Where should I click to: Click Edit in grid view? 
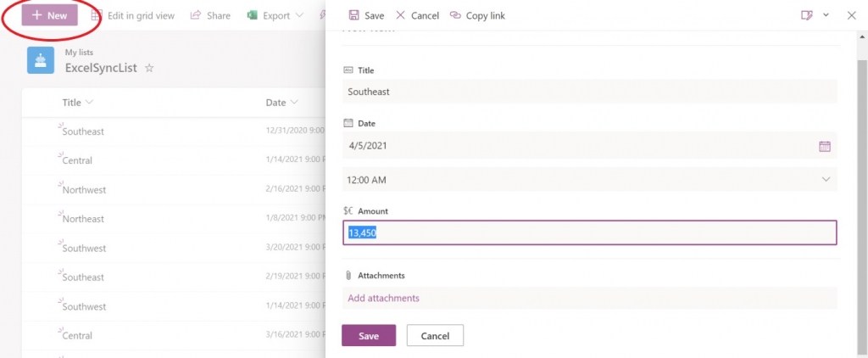(x=132, y=15)
